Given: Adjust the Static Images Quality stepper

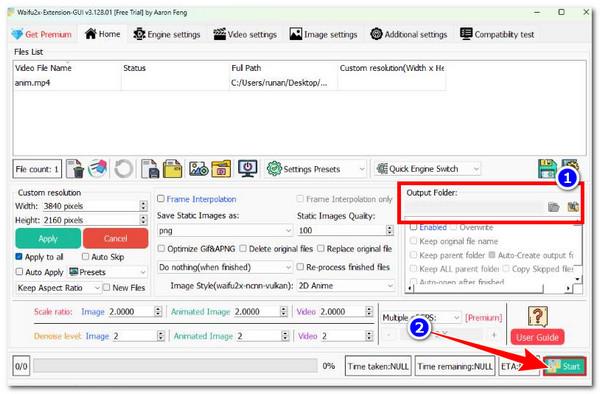Looking at the screenshot, I should (x=390, y=230).
